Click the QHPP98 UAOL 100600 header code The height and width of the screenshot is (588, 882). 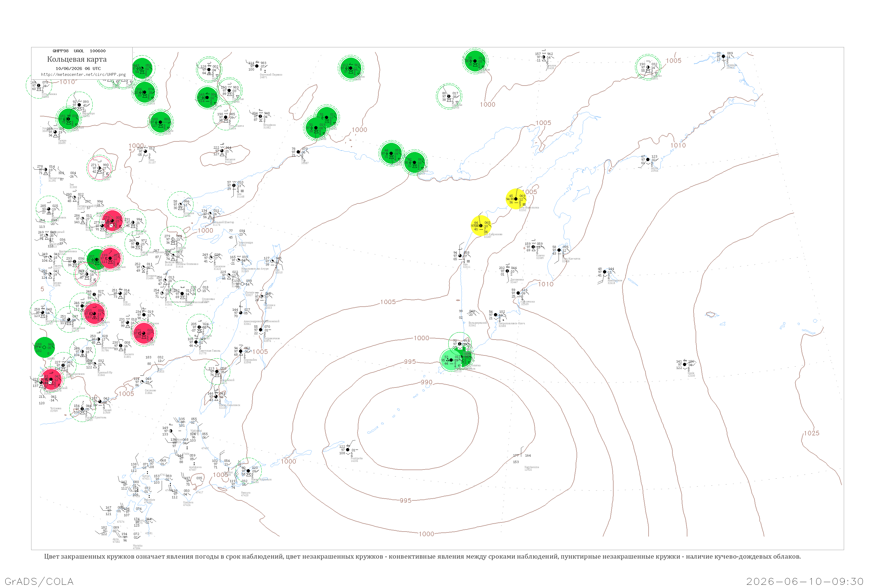coord(79,51)
